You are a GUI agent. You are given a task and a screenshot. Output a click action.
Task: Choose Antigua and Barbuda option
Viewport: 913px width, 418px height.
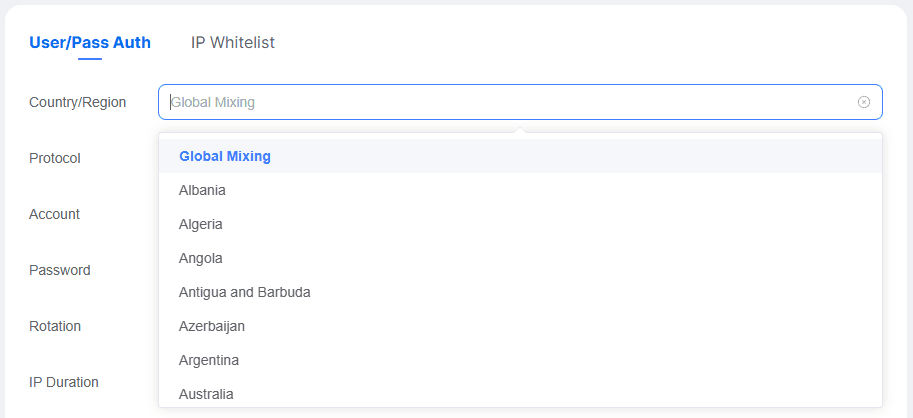[245, 292]
